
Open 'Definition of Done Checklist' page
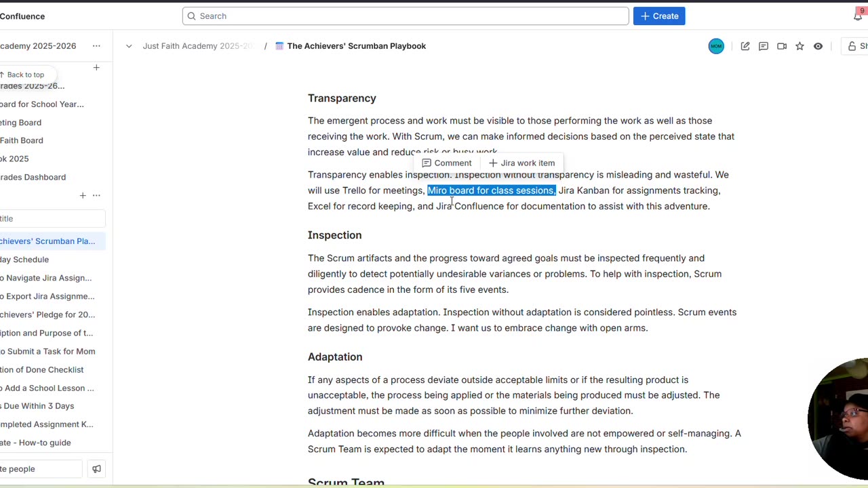42,369
